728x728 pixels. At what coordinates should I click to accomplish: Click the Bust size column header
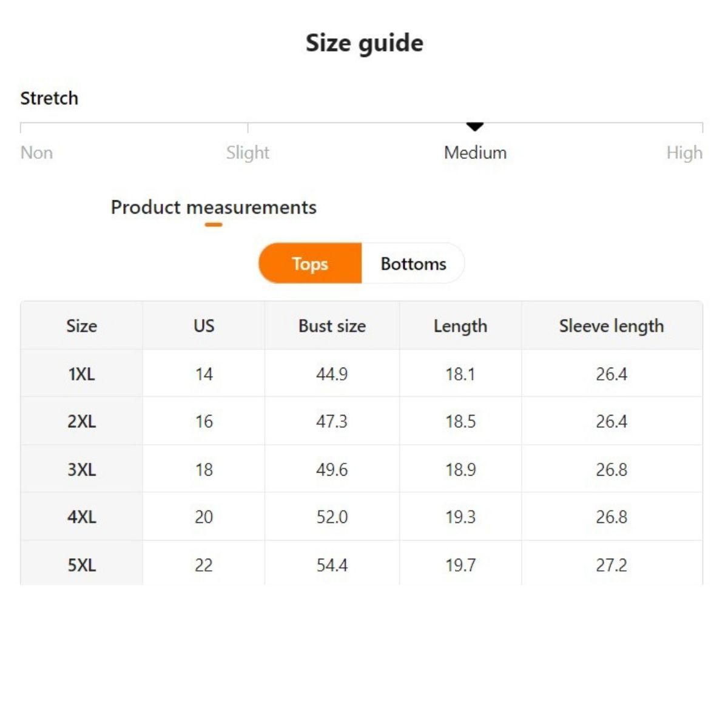tap(332, 326)
